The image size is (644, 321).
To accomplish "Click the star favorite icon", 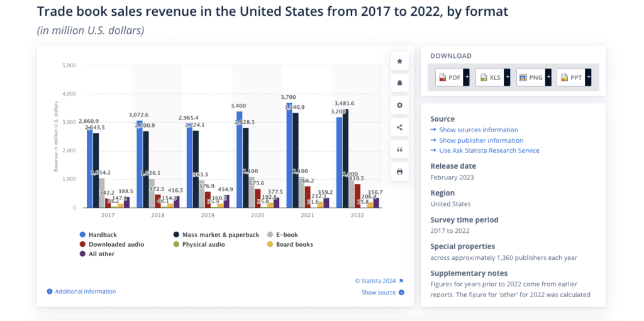I will pos(399,61).
